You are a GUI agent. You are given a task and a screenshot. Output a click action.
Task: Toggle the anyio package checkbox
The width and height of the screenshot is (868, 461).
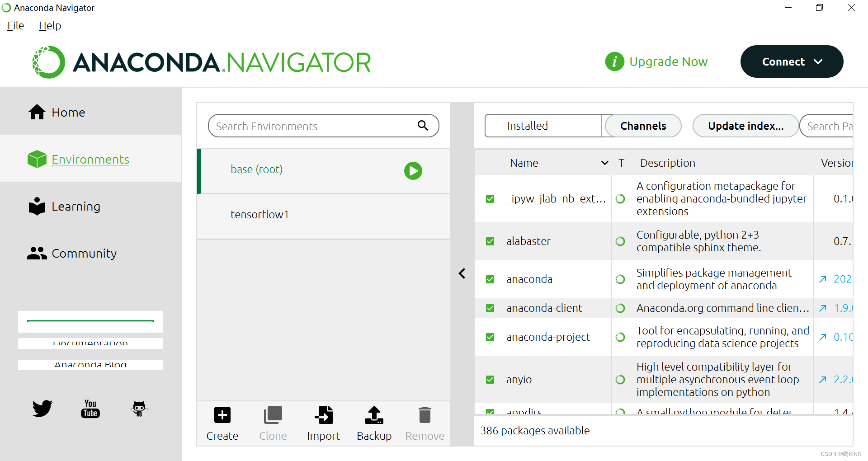pos(490,380)
